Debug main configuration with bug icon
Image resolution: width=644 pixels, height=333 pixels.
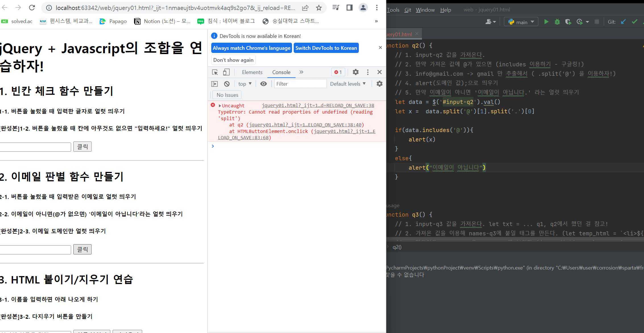557,22
